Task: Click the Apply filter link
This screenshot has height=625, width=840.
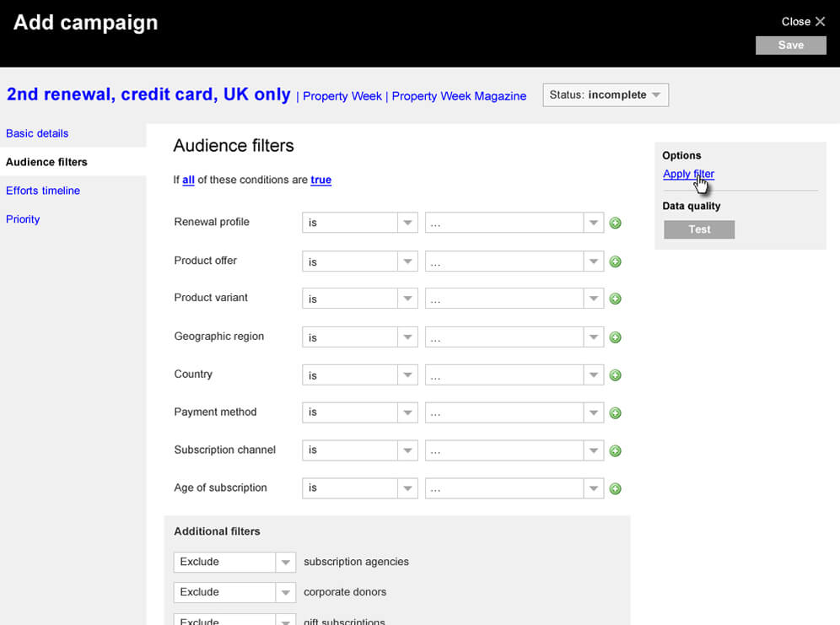Action: pyautogui.click(x=687, y=175)
